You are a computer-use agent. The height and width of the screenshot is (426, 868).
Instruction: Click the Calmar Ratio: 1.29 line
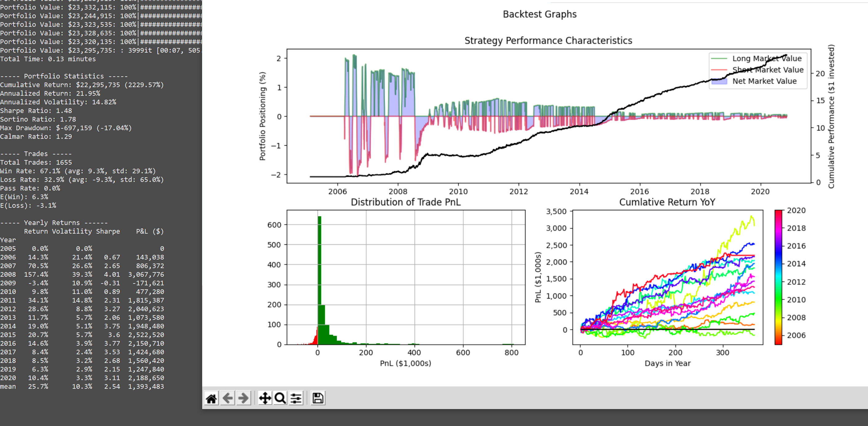click(x=36, y=136)
